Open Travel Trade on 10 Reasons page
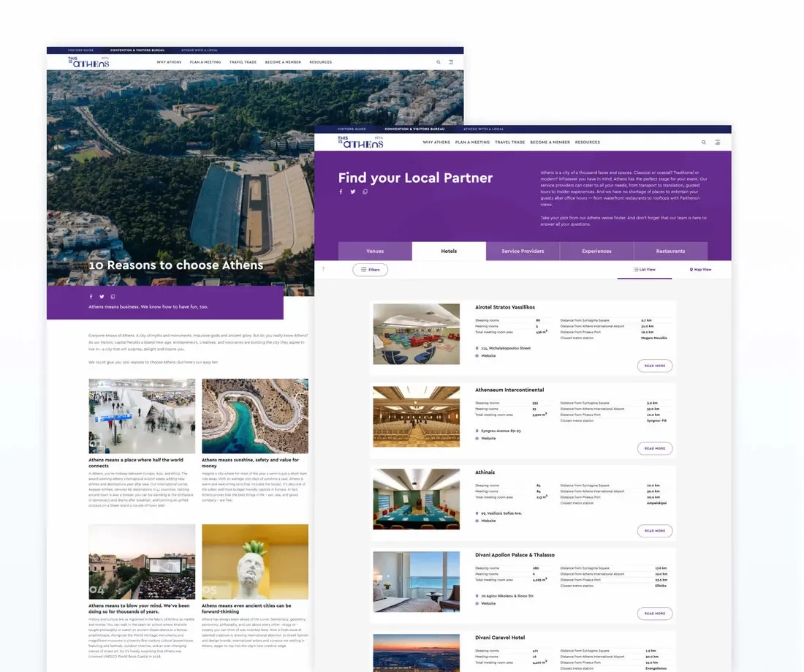The image size is (804, 672). [243, 62]
